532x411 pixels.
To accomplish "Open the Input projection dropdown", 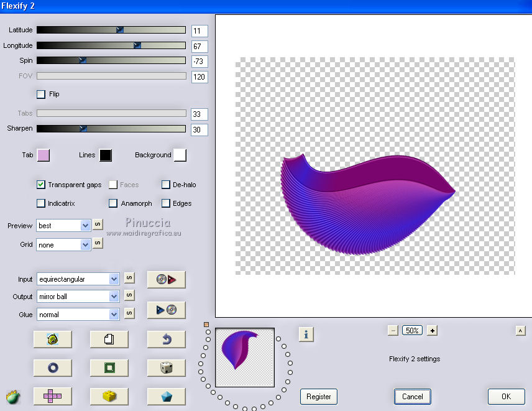I will [78, 279].
